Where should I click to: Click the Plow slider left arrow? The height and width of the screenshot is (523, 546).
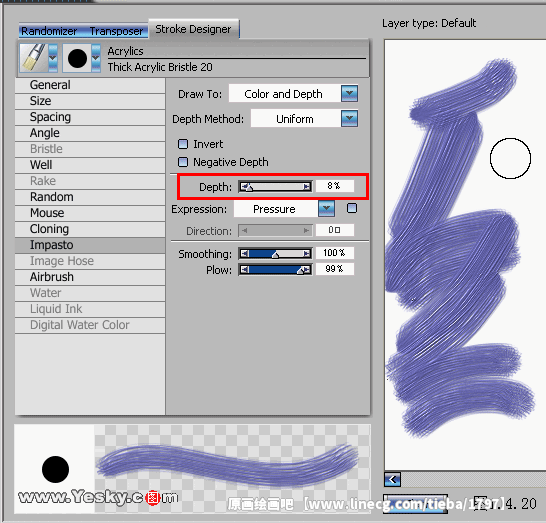coord(244,270)
